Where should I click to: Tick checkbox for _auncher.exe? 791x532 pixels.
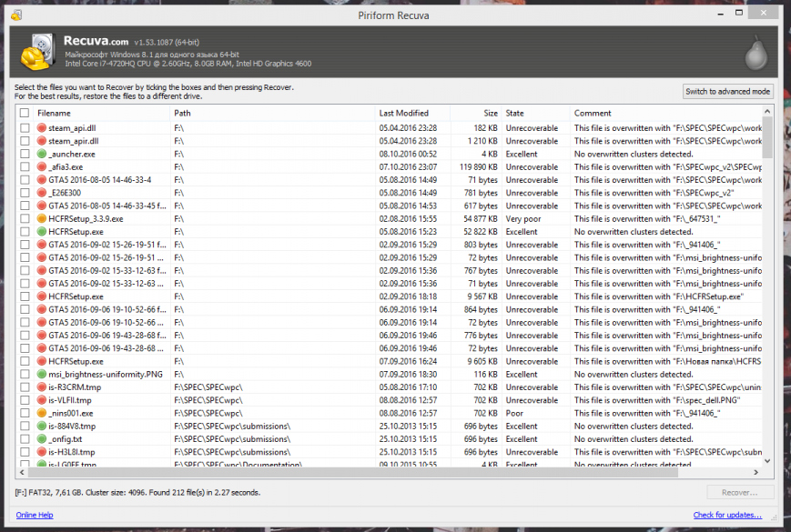click(25, 155)
